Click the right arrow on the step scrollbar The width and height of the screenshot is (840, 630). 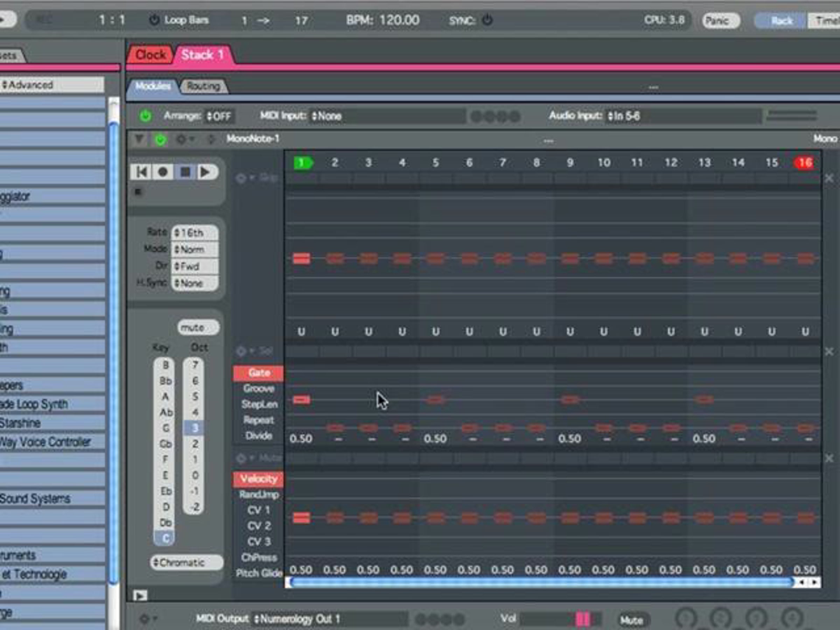[x=814, y=582]
